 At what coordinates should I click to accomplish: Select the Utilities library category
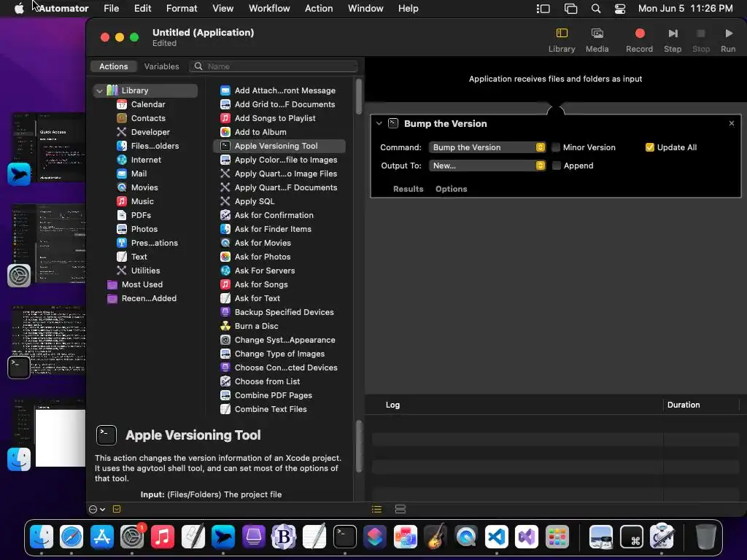pyautogui.click(x=145, y=271)
